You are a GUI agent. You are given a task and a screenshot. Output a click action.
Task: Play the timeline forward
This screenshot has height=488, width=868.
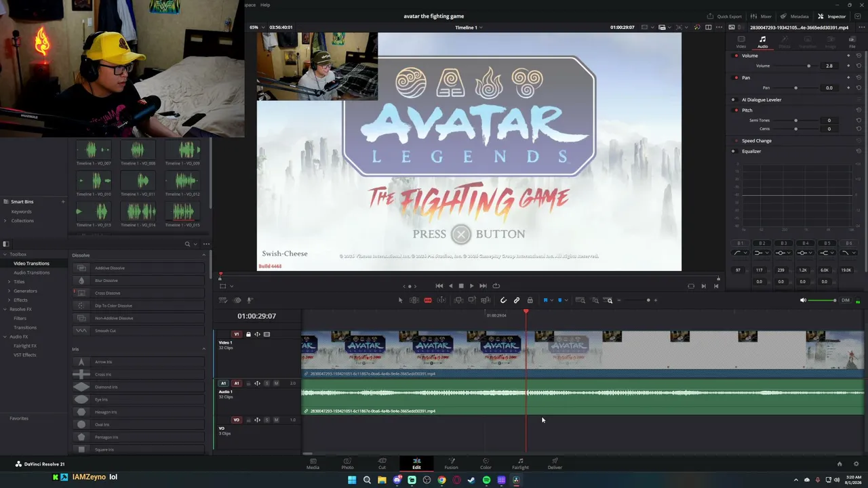(471, 286)
